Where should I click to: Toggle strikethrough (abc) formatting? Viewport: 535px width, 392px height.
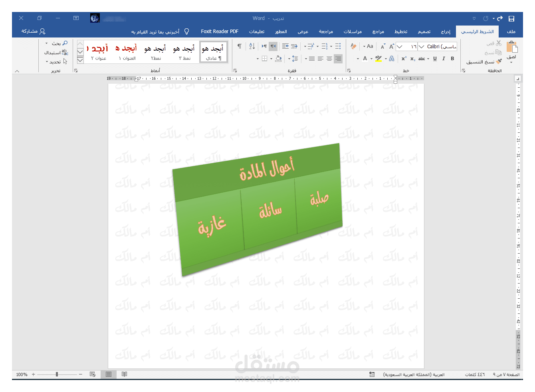click(422, 59)
